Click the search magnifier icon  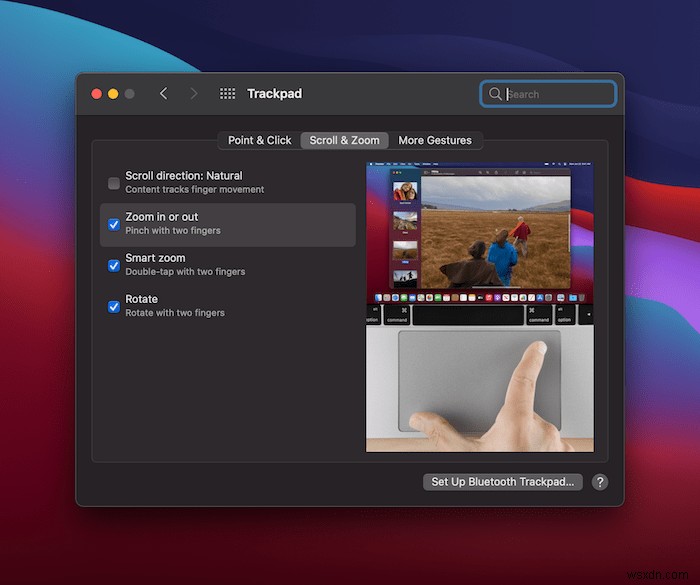495,94
